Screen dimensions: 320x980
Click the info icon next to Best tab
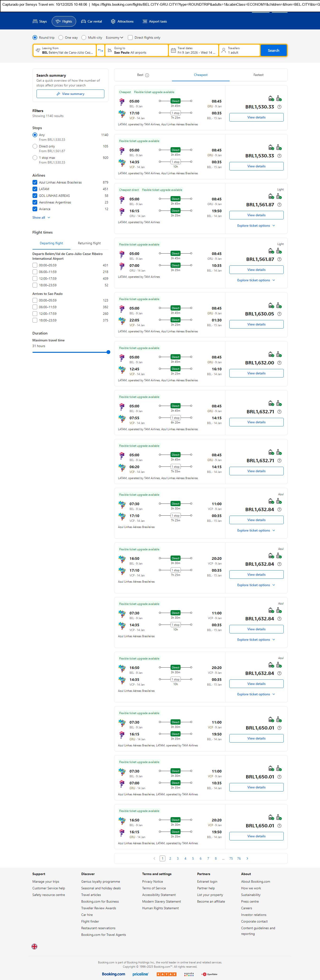tap(147, 75)
